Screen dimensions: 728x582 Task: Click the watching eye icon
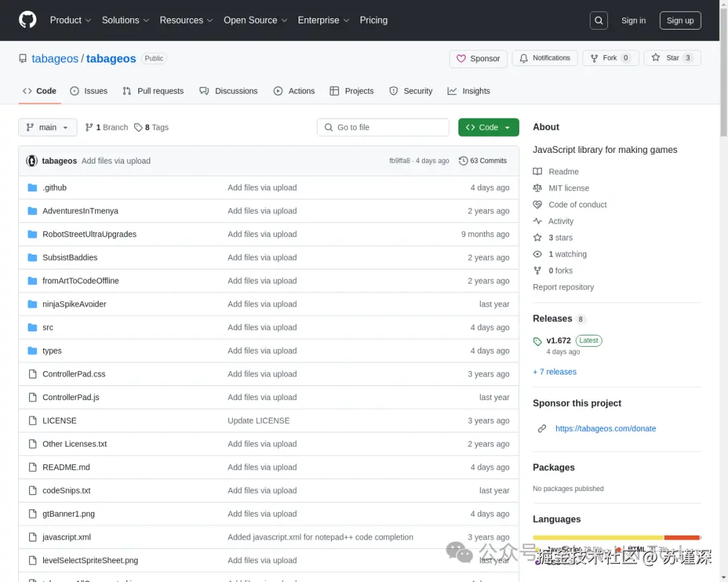pyautogui.click(x=537, y=254)
